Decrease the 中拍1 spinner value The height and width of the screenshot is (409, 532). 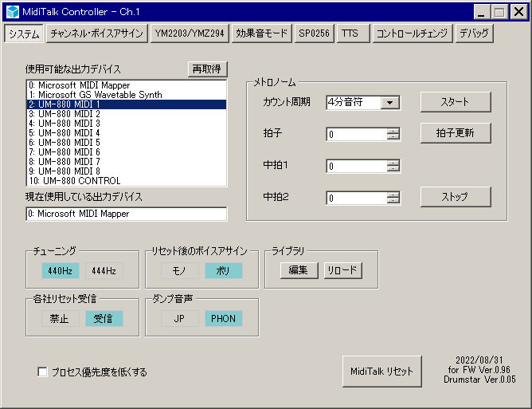pos(393,169)
